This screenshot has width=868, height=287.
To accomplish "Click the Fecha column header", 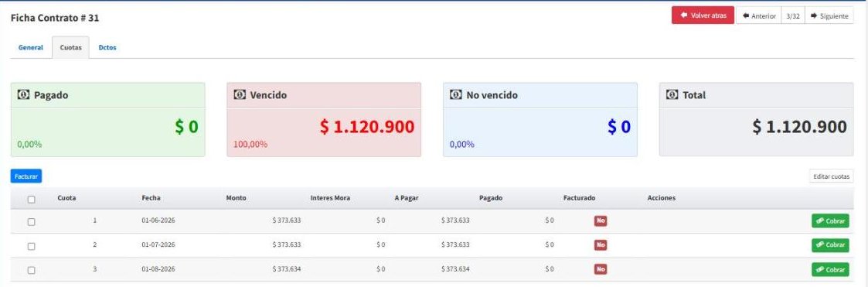I will (151, 198).
